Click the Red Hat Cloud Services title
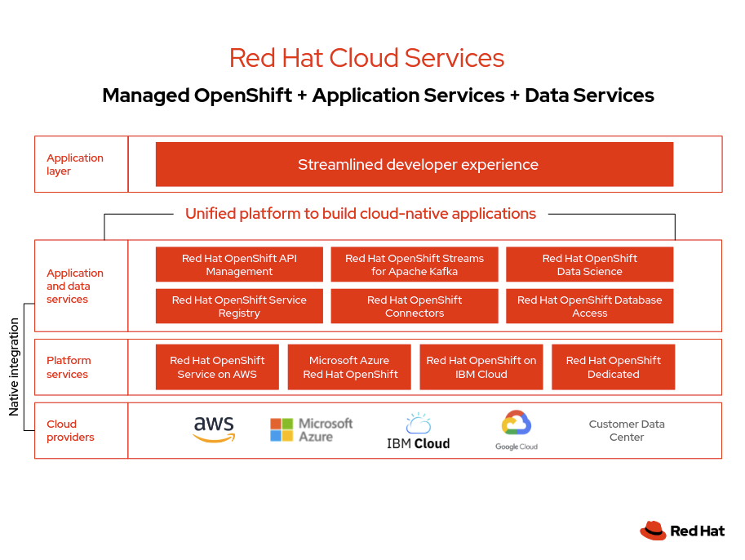Screen dimensions: 745x560 click(366, 58)
